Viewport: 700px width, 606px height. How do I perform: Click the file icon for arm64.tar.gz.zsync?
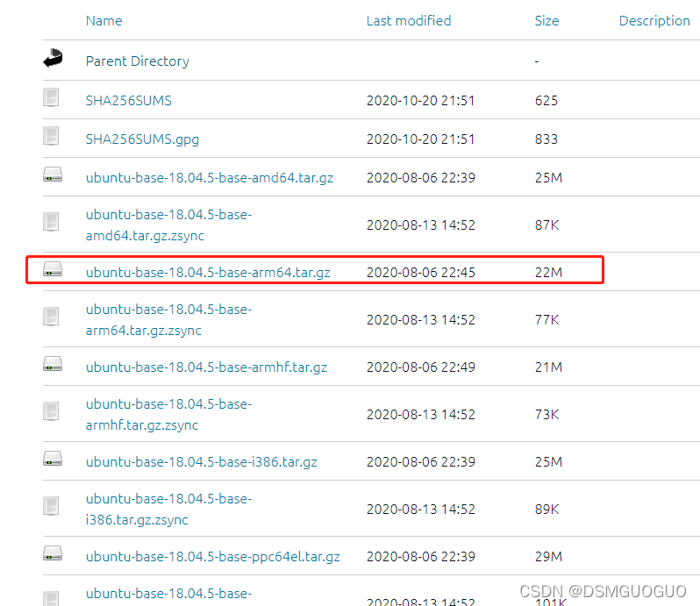point(51,317)
